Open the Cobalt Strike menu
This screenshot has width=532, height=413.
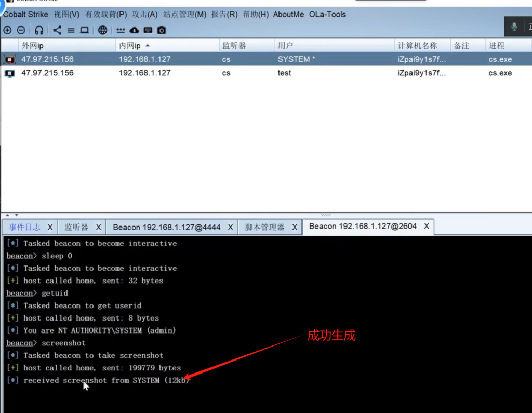25,15
